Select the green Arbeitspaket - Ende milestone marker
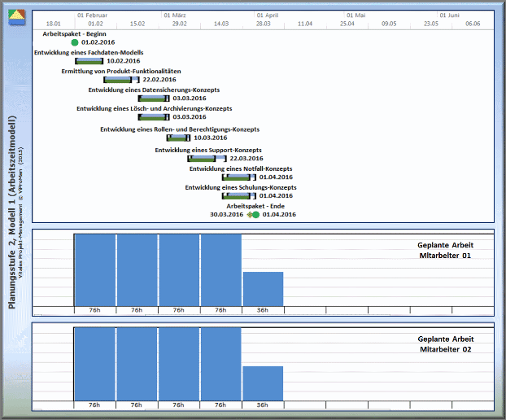Image resolution: width=506 pixels, height=420 pixels. [255, 215]
